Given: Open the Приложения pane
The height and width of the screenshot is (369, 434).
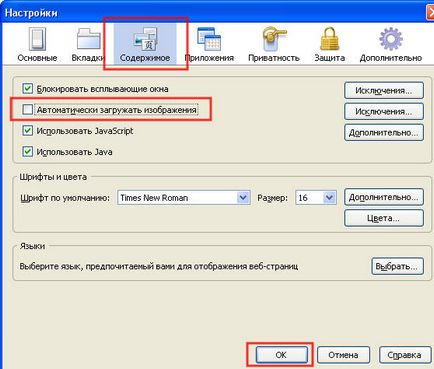Looking at the screenshot, I should coord(209,45).
